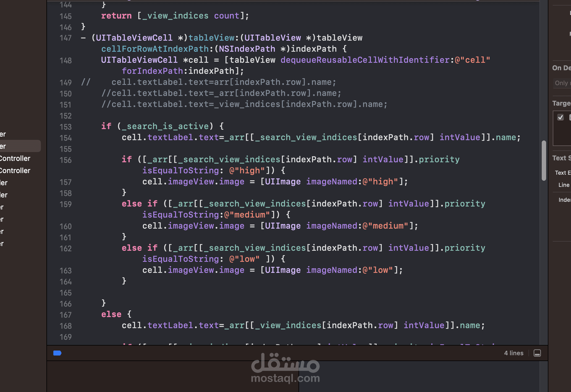Click the gutter next to line 167 to add breakpoint
This screenshot has width=571, height=392.
(x=66, y=315)
